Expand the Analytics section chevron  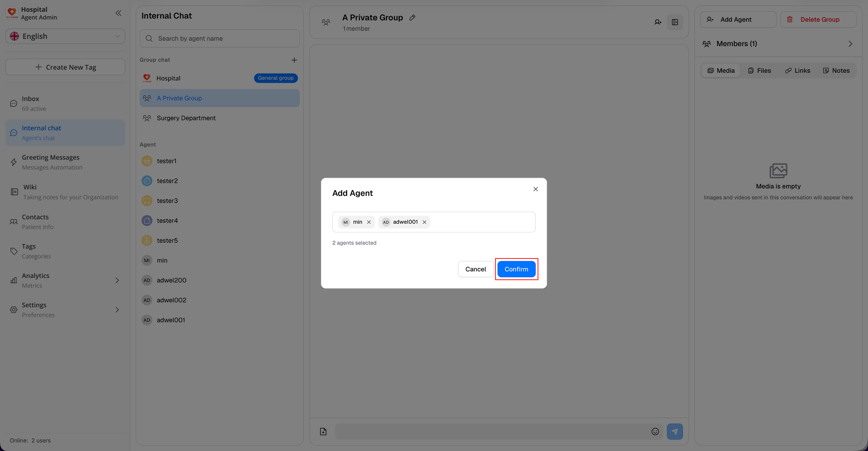coord(117,280)
